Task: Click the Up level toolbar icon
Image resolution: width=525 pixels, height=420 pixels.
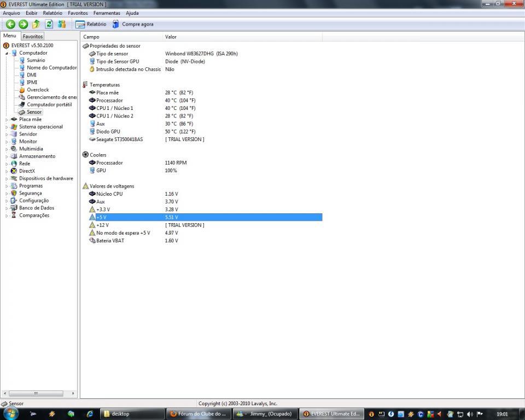Action: tap(36, 24)
